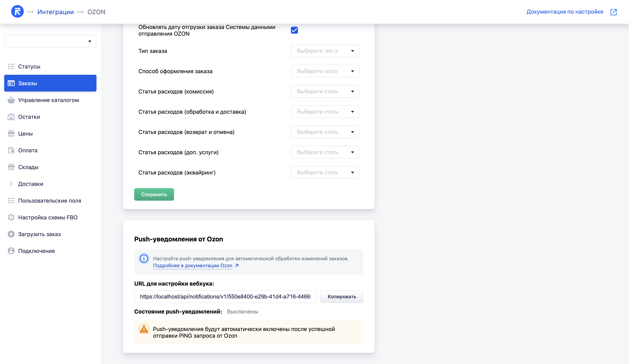Viewport: 629px width, 364px height.
Task: Open the Цены menu item
Action: tap(26, 133)
